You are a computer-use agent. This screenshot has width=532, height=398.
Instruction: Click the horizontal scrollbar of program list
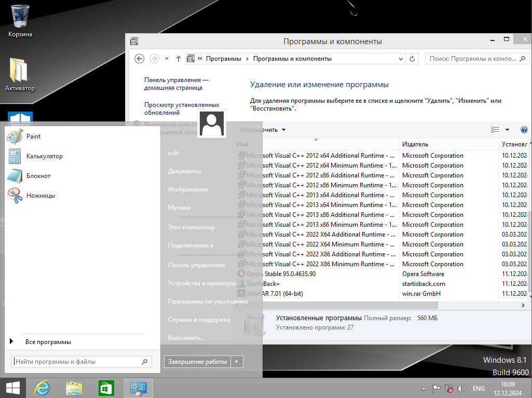pos(339,305)
